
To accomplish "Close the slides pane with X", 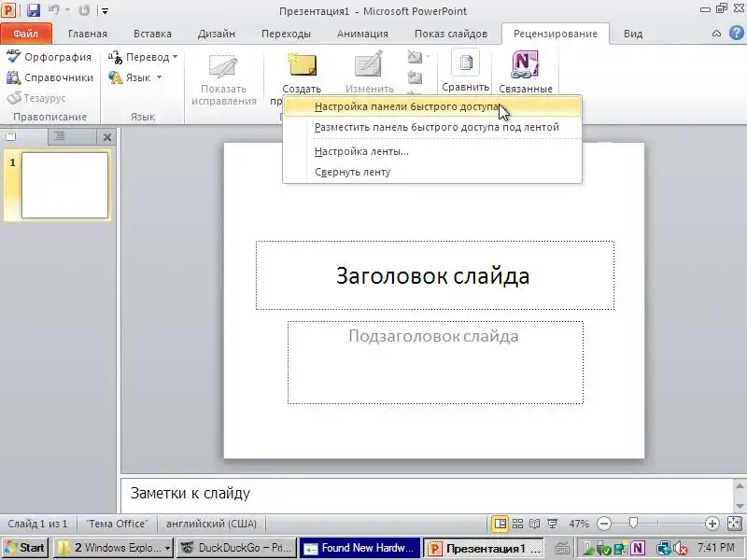I will [x=107, y=137].
